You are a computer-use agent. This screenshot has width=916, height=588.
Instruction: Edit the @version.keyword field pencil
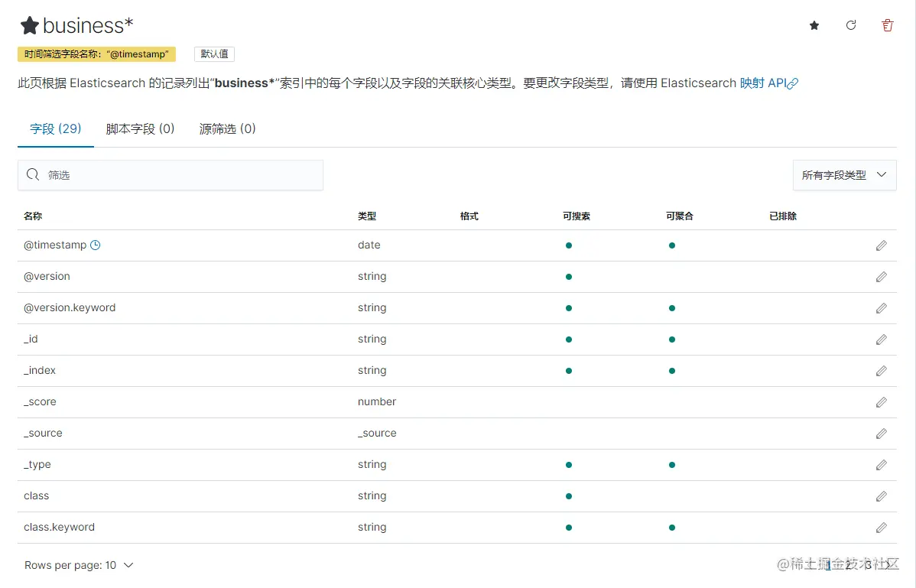click(x=882, y=307)
